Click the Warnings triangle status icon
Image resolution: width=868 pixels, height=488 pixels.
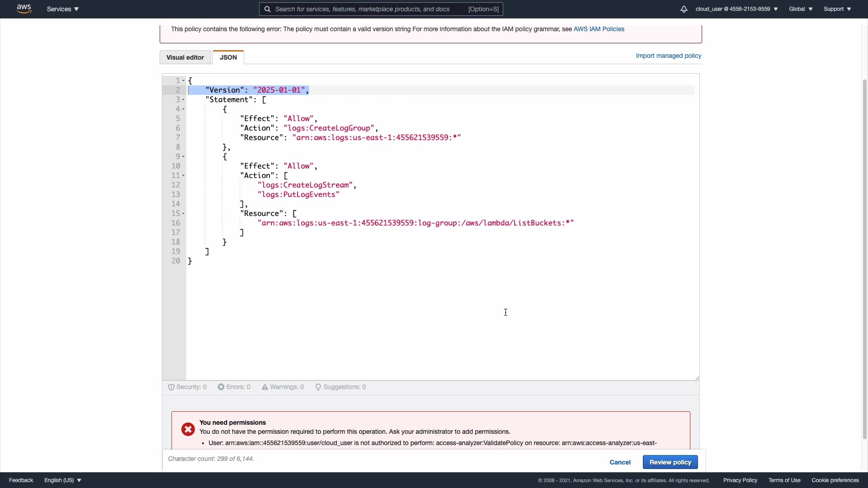[265, 387]
